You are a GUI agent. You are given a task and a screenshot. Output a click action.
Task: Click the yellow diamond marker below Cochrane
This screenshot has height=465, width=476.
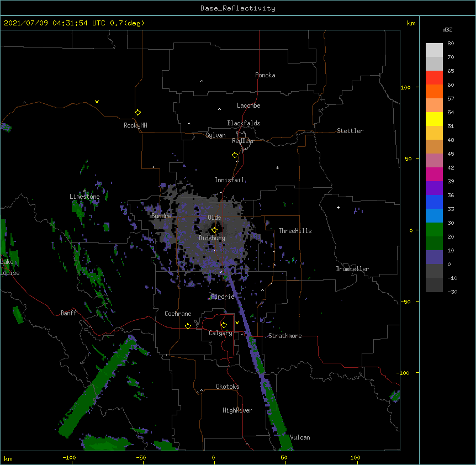pos(188,326)
